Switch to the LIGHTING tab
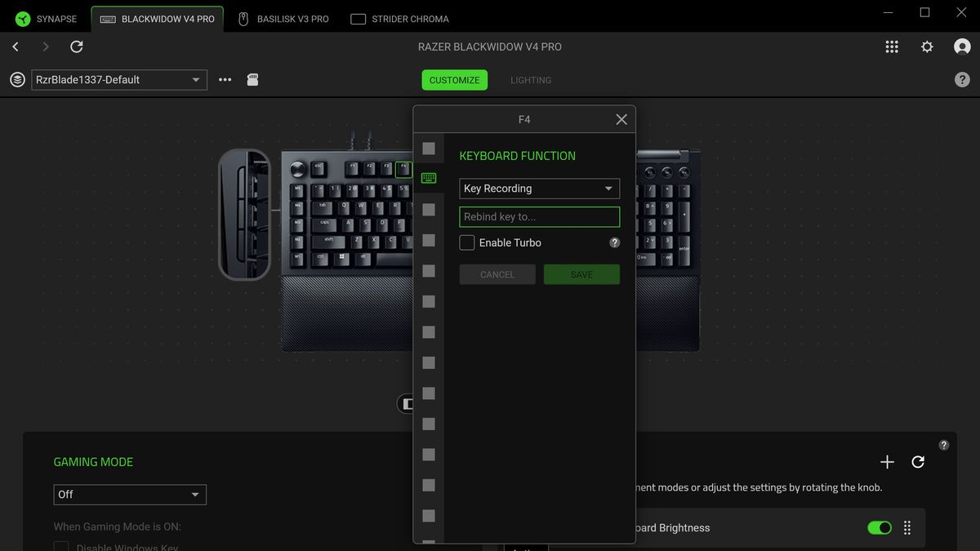 (x=531, y=79)
